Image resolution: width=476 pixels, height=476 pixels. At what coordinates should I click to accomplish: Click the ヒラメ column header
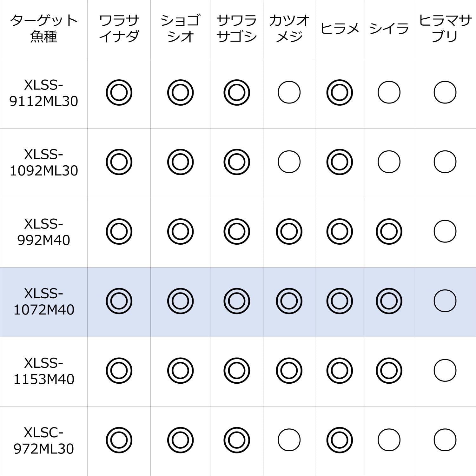(x=339, y=29)
